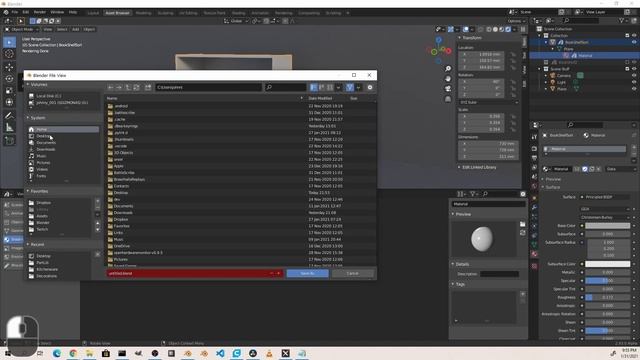
Task: Open File View settings gear
Action: click(x=370, y=87)
